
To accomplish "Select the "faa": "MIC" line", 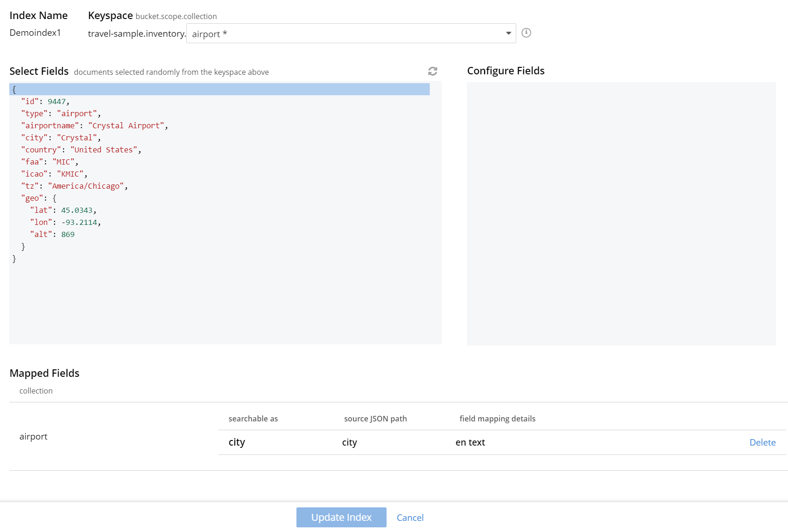I will coord(50,162).
